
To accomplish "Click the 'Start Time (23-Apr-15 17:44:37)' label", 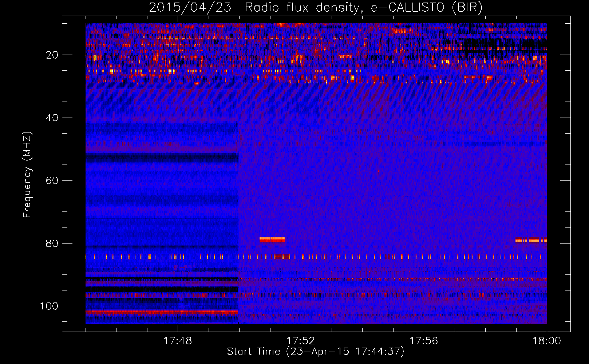I will tap(316, 352).
